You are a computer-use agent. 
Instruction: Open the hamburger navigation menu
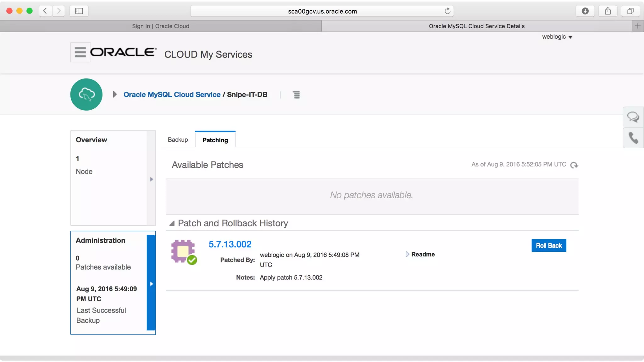(x=80, y=52)
